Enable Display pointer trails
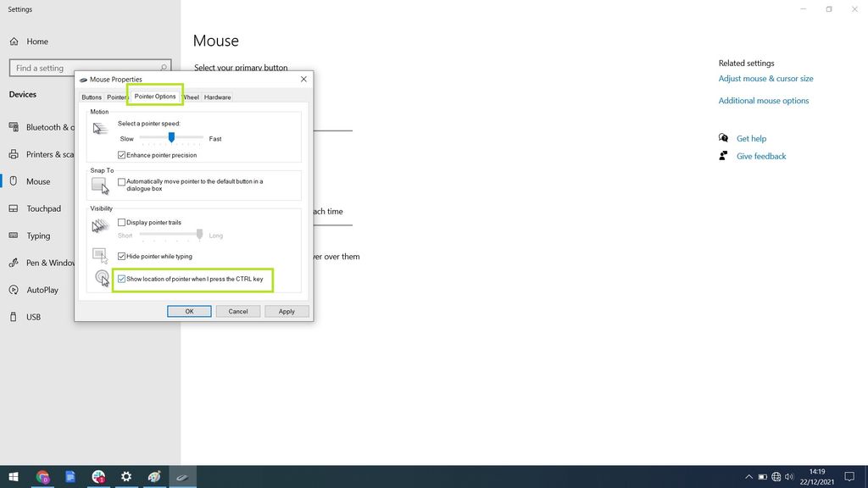The height and width of the screenshot is (488, 868). pos(121,222)
